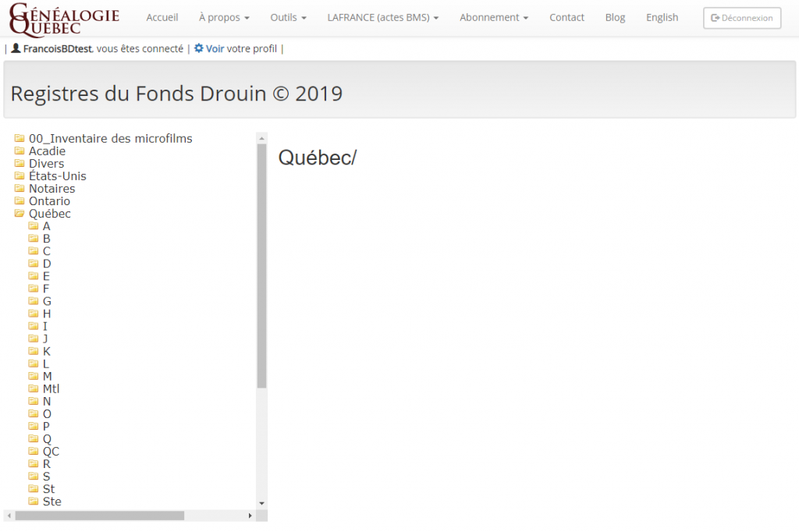Click the folder icon next to Ontario
The height and width of the screenshot is (532, 799).
[20, 201]
